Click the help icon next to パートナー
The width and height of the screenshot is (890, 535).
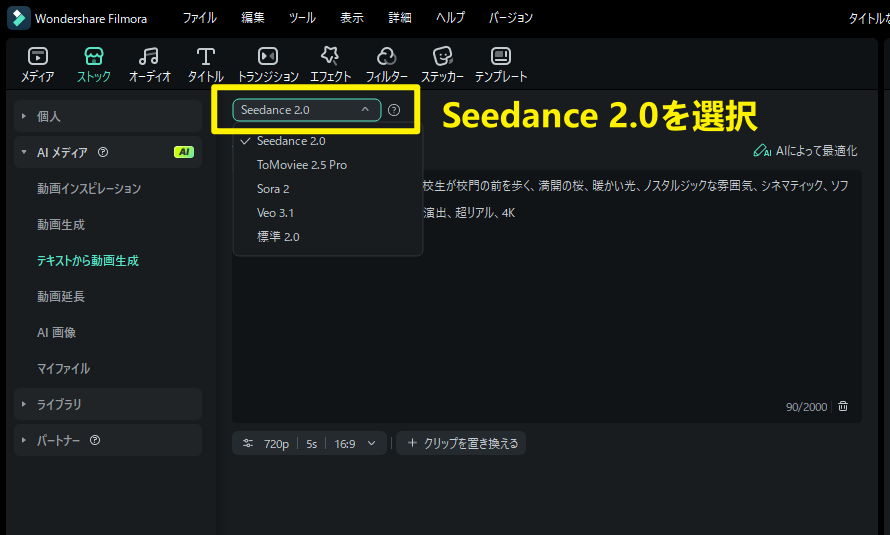(x=95, y=440)
